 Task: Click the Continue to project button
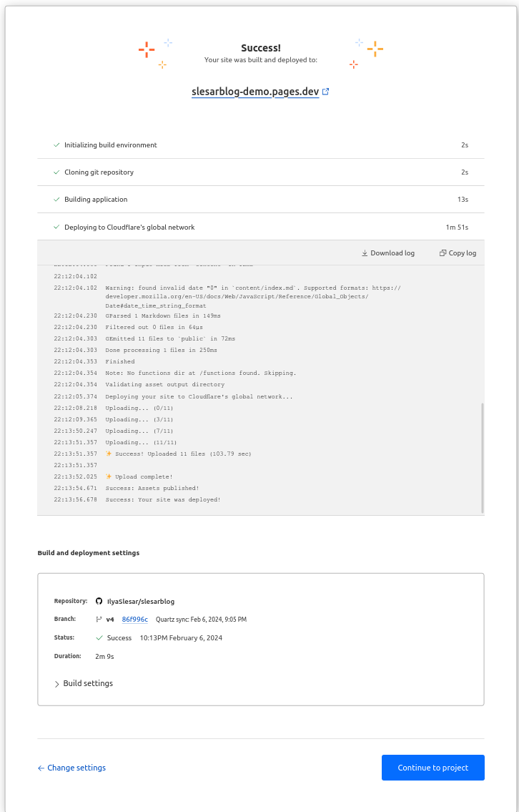pyautogui.click(x=433, y=768)
